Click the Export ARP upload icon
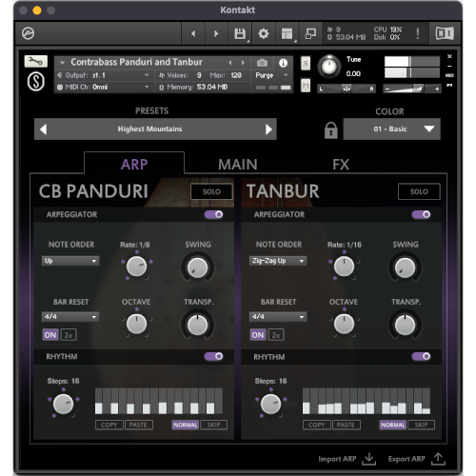The width and height of the screenshot is (476, 476). (438, 459)
